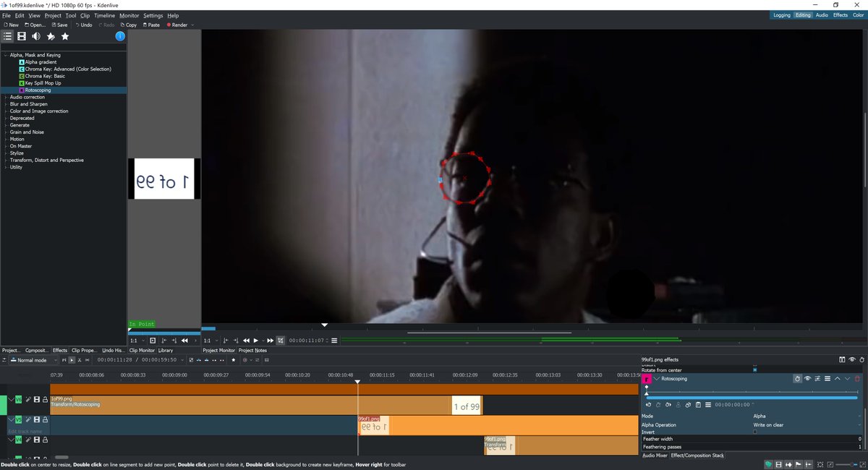Click New project toolbar button
This screenshot has width=868, height=470.
[11, 25]
